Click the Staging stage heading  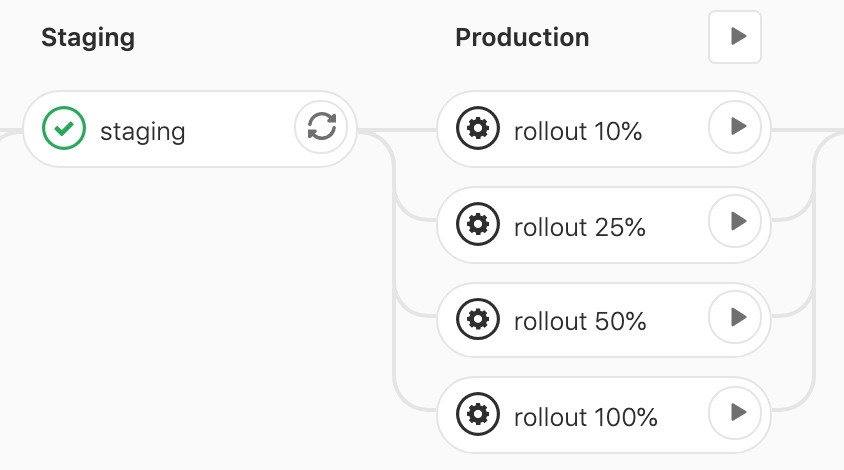88,38
